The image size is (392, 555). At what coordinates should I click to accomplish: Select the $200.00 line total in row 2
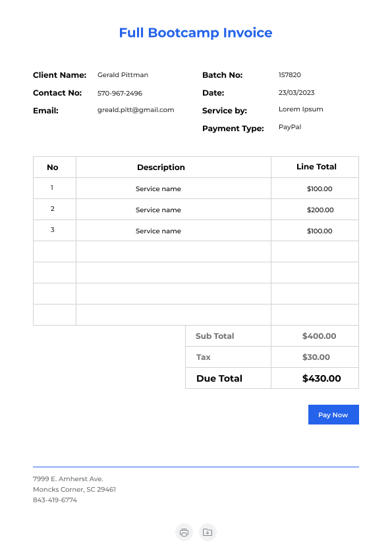point(320,210)
